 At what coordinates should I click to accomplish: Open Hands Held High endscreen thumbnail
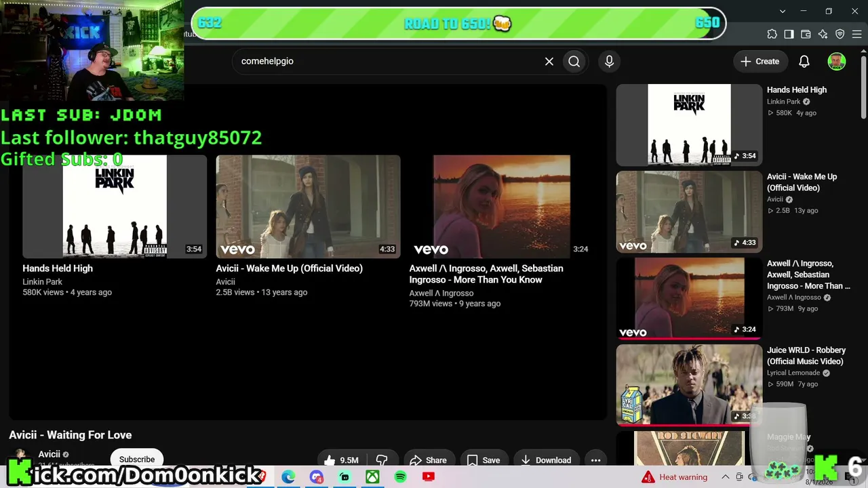115,207
